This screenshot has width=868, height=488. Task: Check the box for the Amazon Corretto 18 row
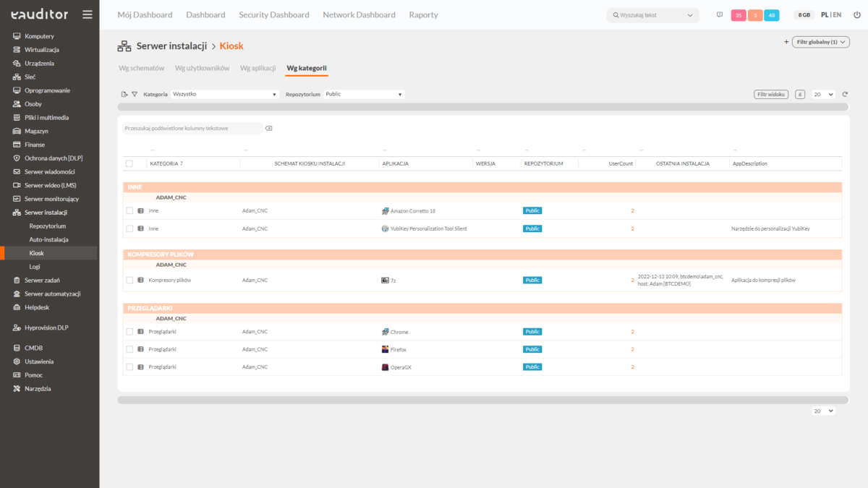[129, 210]
